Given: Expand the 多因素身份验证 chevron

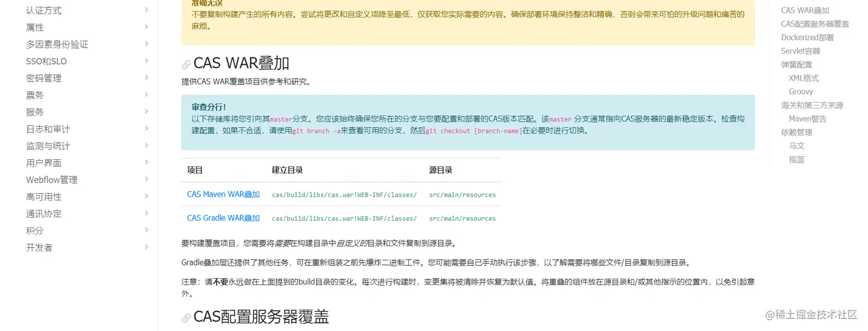Looking at the screenshot, I should [147, 44].
